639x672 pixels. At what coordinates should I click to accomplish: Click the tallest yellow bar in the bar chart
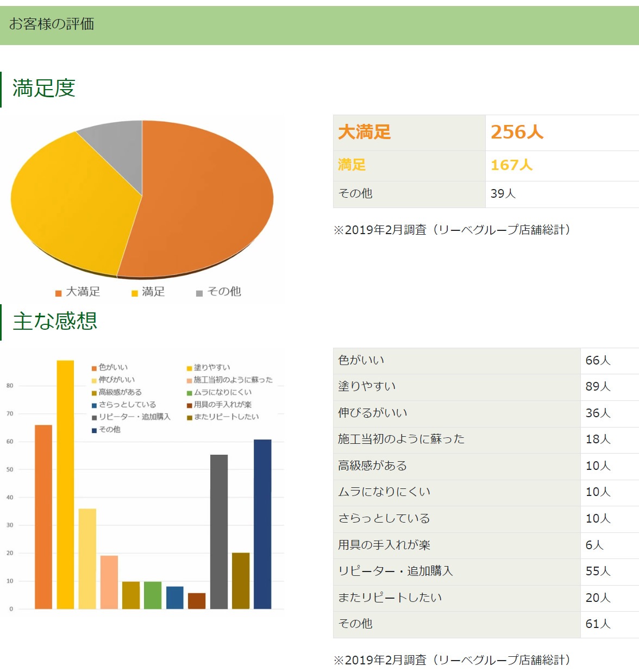point(65,483)
